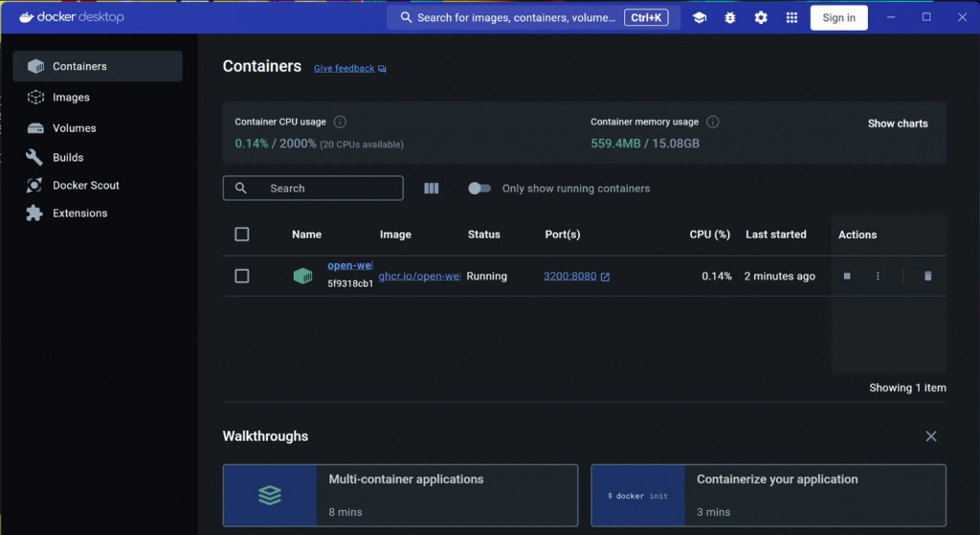Open the Troubleshoot bug icon
The width and height of the screenshot is (980, 535).
point(730,17)
